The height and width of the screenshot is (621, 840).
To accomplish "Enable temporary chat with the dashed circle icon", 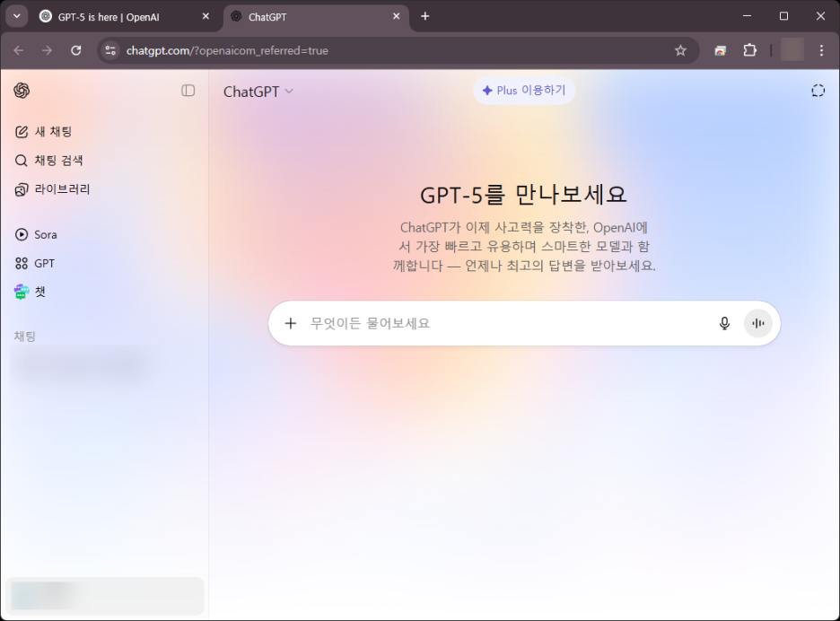I will point(818,91).
